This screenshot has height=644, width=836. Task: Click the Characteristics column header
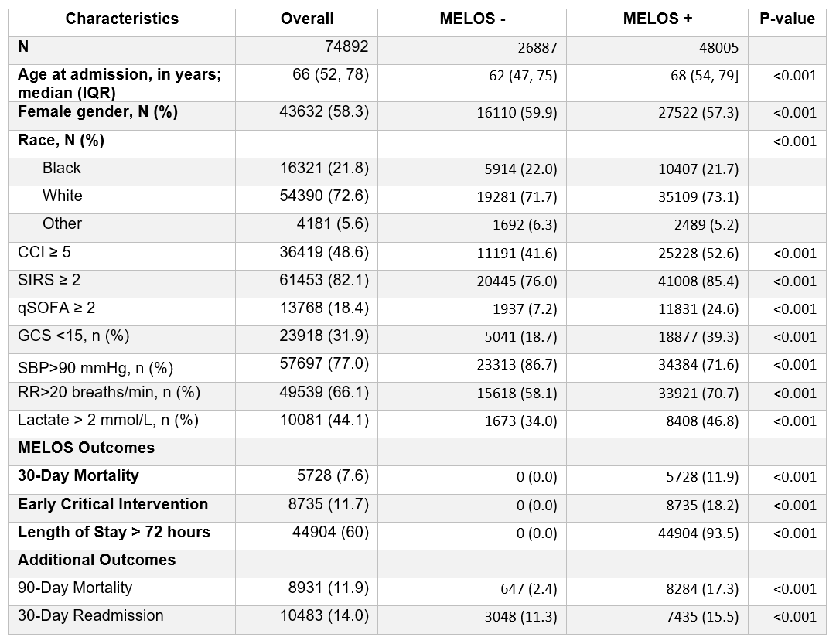[x=122, y=19]
